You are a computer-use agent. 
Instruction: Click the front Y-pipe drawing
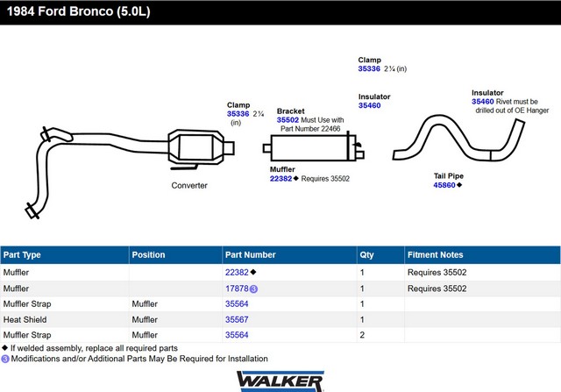coord(96,173)
